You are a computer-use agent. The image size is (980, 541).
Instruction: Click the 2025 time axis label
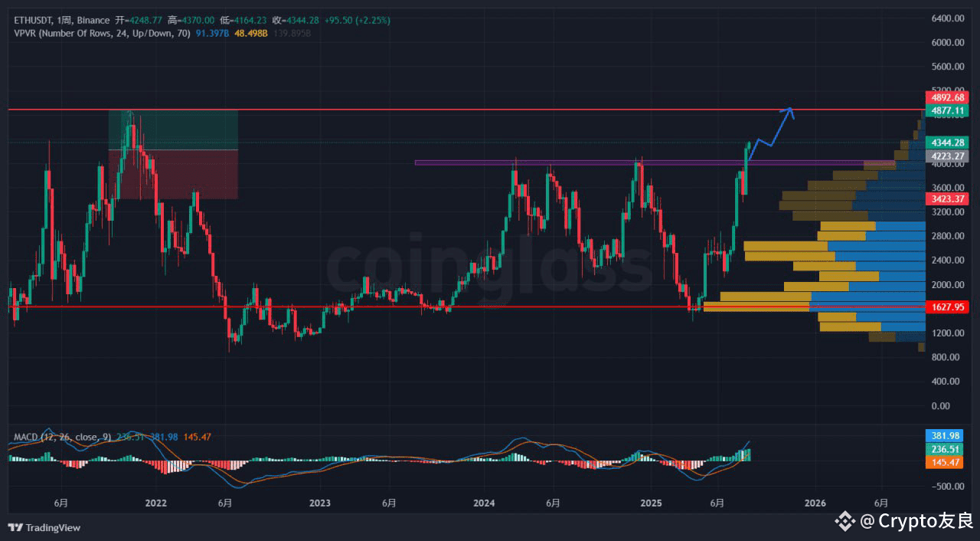[651, 503]
